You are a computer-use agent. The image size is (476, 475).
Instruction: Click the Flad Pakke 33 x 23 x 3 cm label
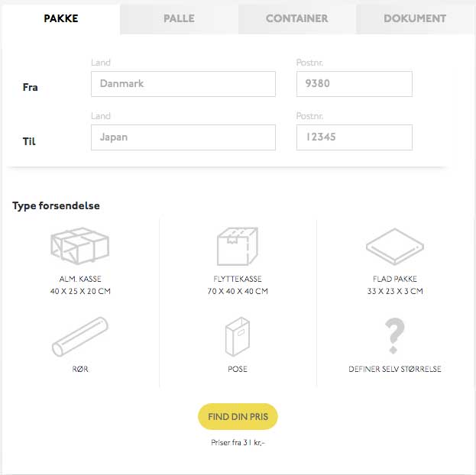pos(394,285)
